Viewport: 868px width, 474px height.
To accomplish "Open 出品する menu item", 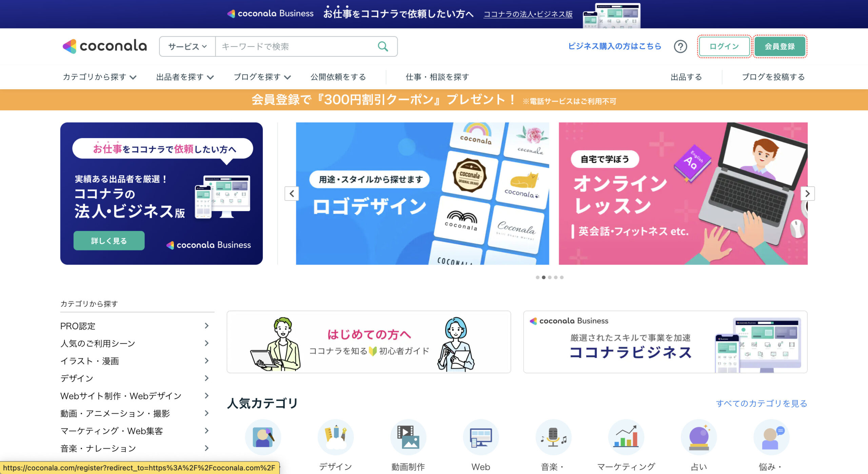I will (686, 77).
